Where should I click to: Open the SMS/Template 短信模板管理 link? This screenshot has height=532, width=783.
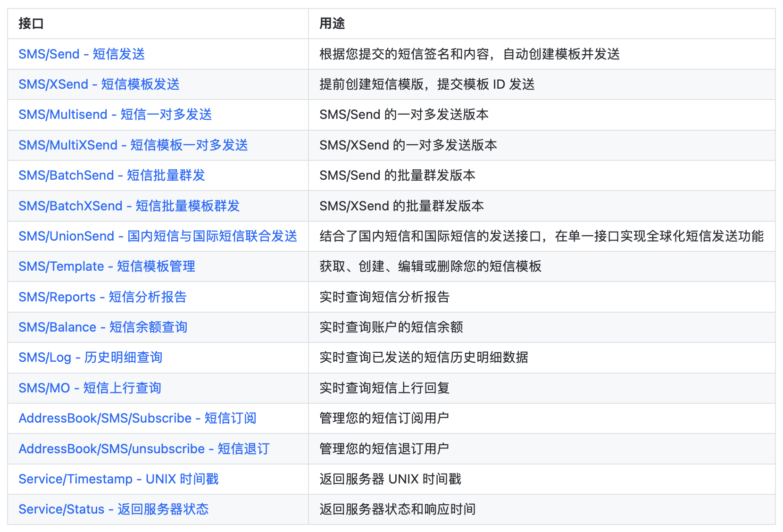click(x=107, y=266)
